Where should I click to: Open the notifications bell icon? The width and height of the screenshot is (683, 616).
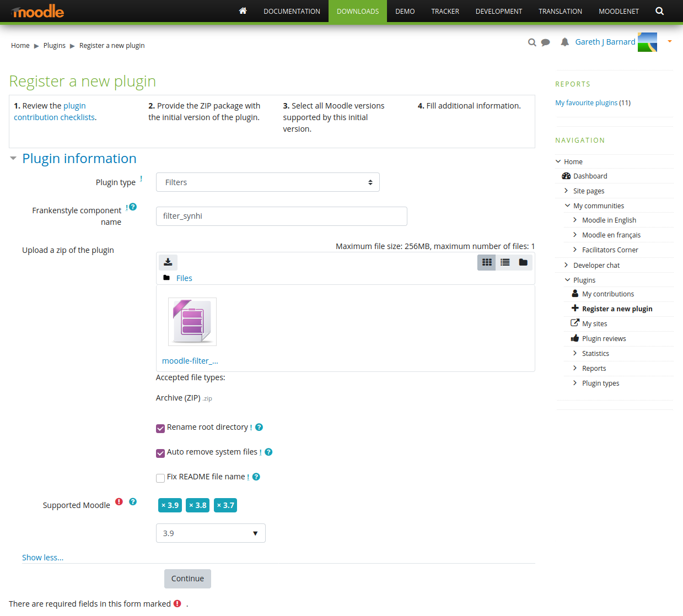(x=564, y=42)
